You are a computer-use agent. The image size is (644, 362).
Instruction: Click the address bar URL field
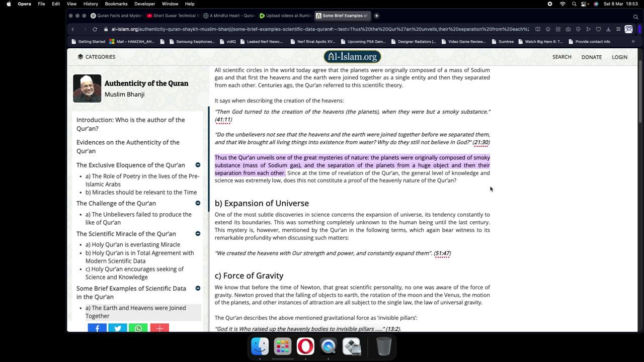pyautogui.click(x=320, y=29)
